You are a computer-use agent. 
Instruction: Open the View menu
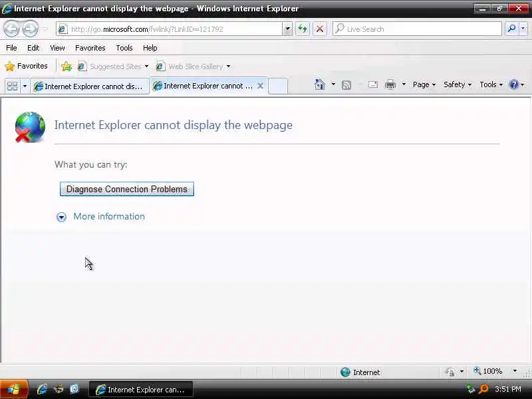point(57,48)
